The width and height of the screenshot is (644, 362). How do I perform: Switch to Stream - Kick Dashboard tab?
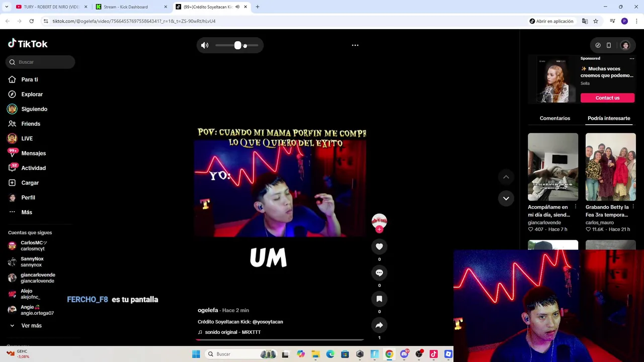coord(131,7)
